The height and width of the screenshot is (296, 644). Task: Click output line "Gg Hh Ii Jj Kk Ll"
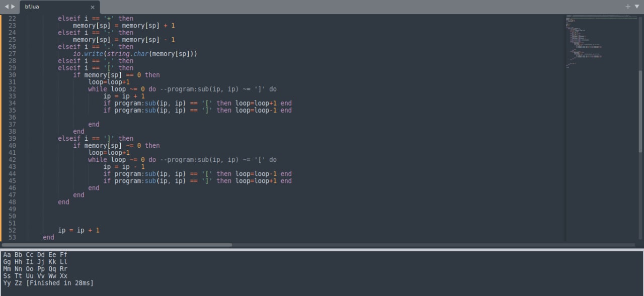(x=35, y=262)
